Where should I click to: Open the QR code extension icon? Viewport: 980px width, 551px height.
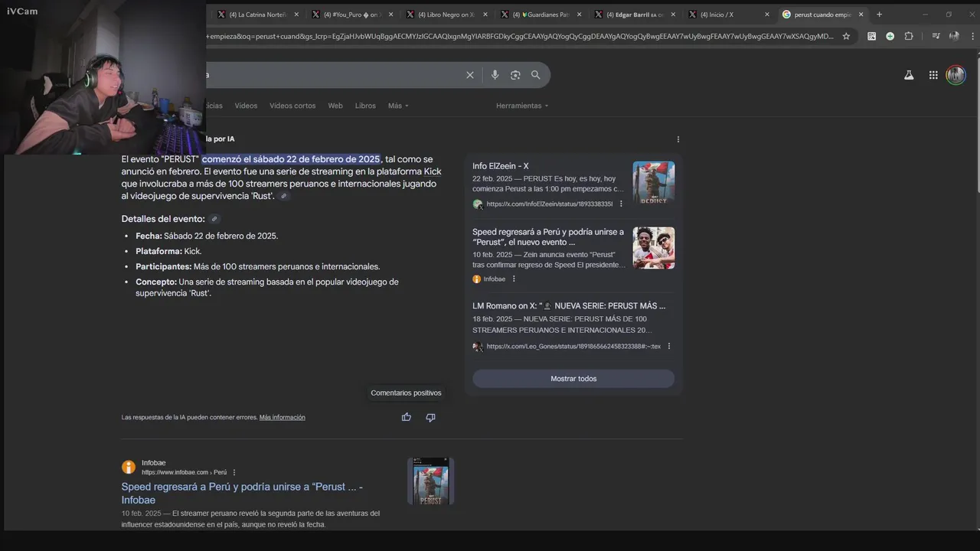click(871, 36)
